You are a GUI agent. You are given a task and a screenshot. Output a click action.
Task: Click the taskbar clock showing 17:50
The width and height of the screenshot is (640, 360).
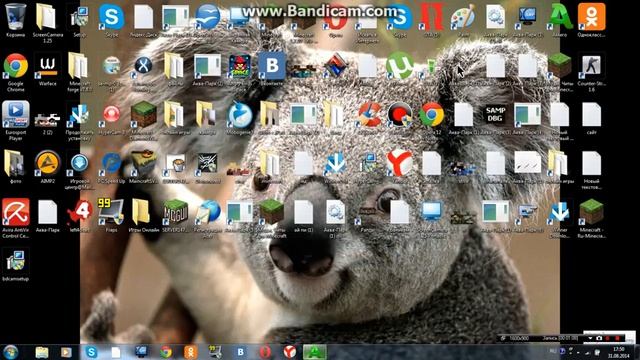pyautogui.click(x=619, y=352)
